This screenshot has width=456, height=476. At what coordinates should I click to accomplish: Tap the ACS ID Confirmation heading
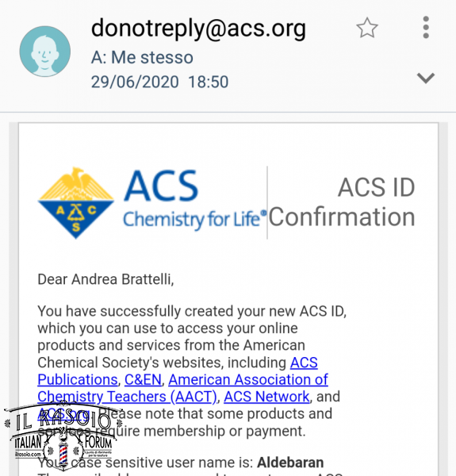[342, 202]
